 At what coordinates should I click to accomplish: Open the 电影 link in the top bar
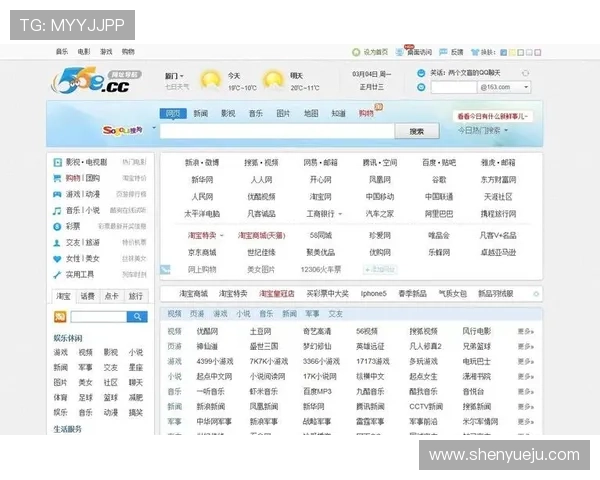84,52
